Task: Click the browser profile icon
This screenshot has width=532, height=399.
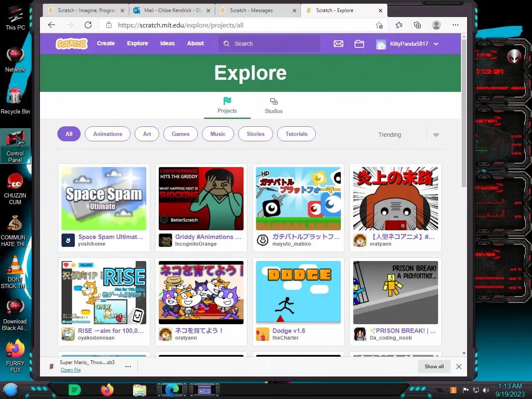Action: 436,25
